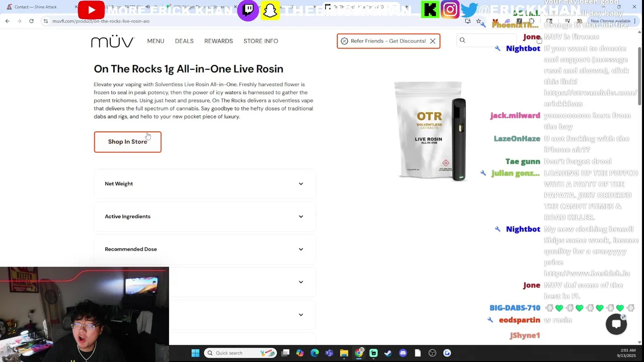The image size is (644, 362).
Task: Open Microsoft Teams from the taskbar
Action: click(x=329, y=353)
